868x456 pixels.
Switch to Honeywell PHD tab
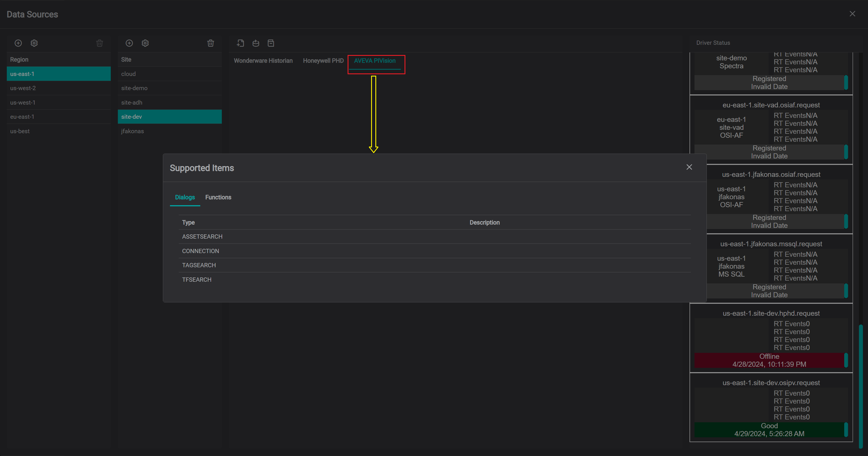(x=323, y=61)
